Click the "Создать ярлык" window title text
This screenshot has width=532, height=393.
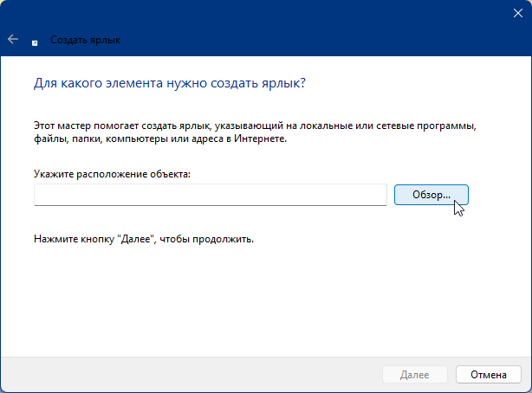[x=86, y=40]
